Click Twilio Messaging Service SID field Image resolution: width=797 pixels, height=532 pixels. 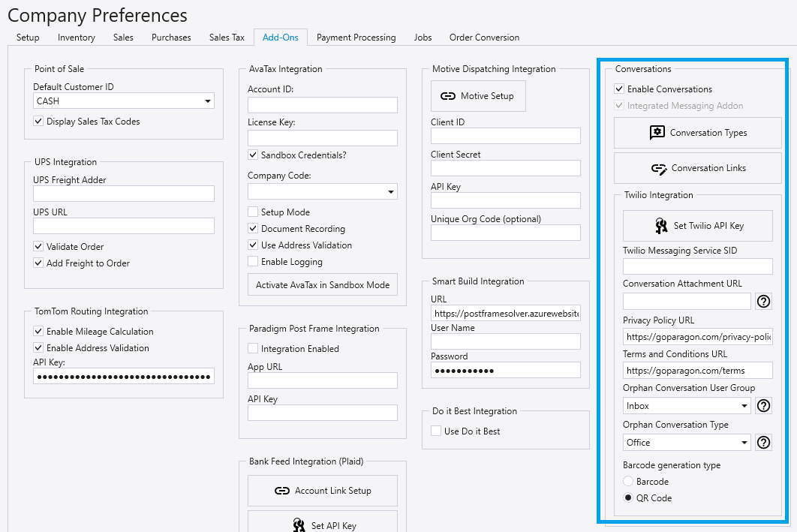pos(697,266)
